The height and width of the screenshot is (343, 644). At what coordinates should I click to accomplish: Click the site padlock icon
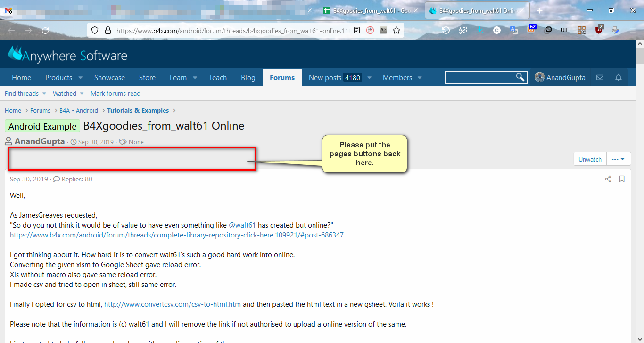tap(107, 30)
